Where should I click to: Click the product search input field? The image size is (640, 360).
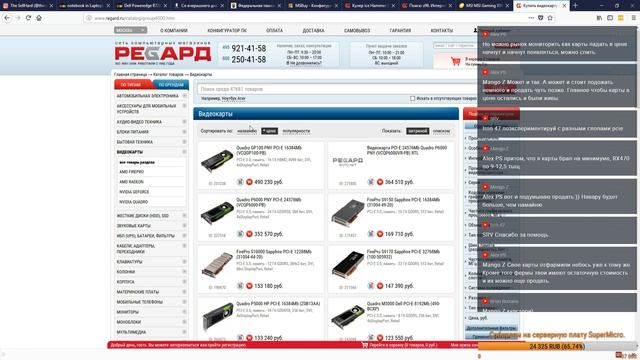(336, 89)
